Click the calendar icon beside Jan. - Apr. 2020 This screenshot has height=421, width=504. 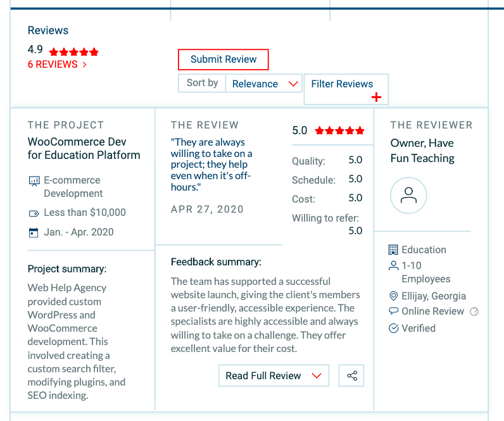tap(34, 232)
